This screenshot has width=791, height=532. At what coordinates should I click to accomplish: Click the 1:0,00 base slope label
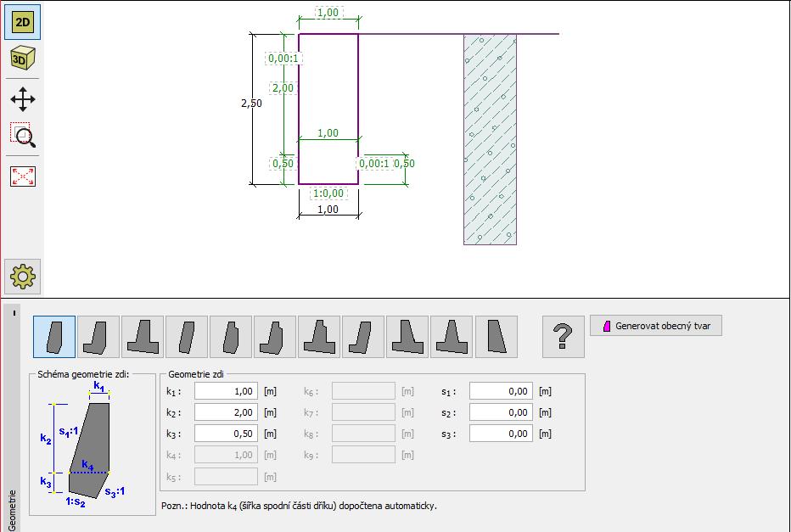(328, 193)
